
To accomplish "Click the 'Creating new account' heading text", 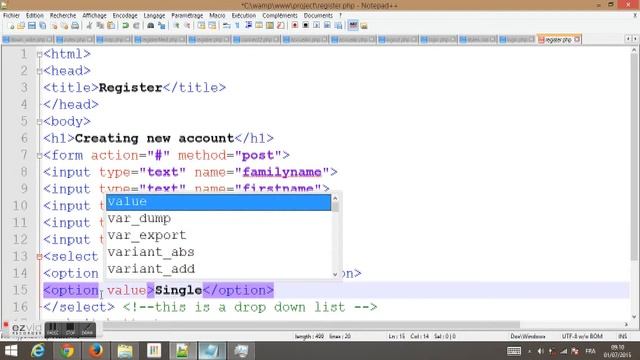I will pos(155,138).
